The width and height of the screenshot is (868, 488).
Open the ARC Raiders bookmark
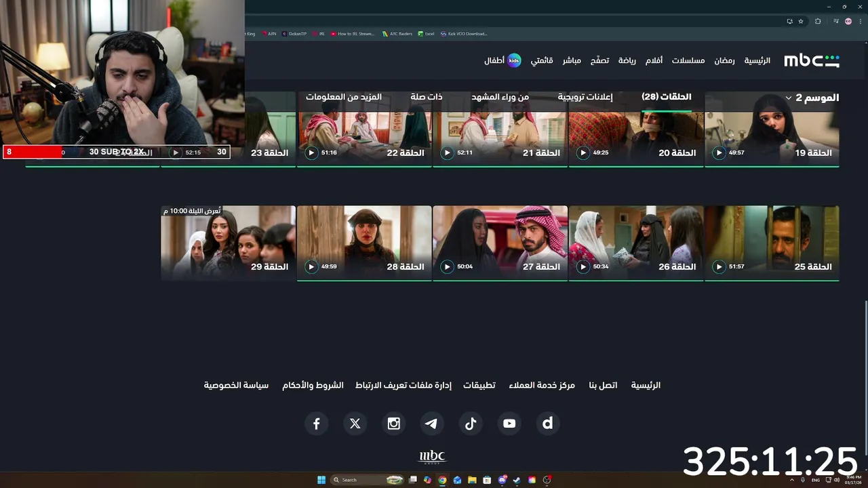tap(397, 33)
